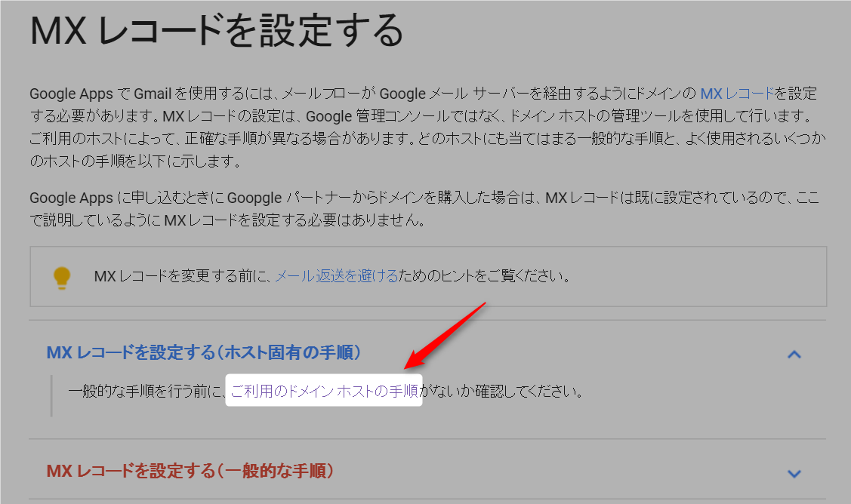Click the yellow lightbulb hint icon

(x=62, y=278)
